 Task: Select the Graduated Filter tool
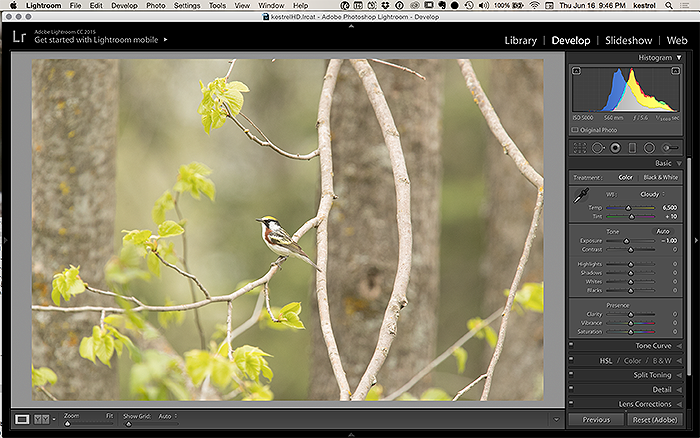[x=632, y=148]
